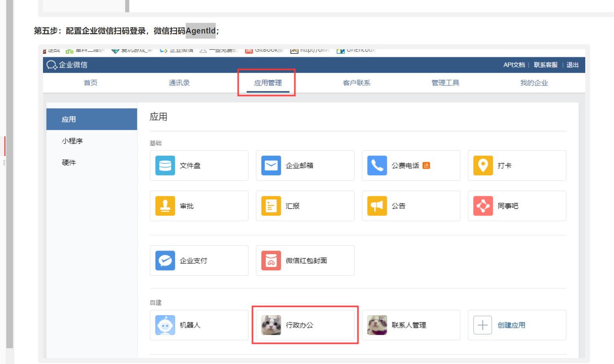Go to the 客户联系 tab
The image size is (614, 364).
(x=356, y=83)
